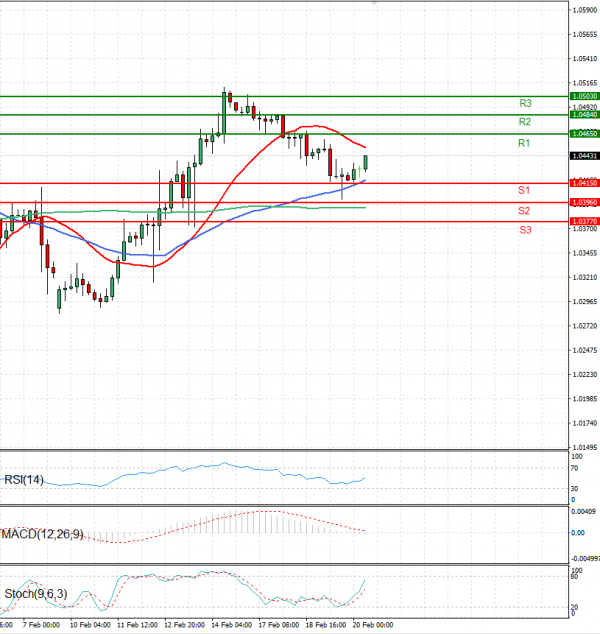Click the R1 resistance label

[x=523, y=144]
